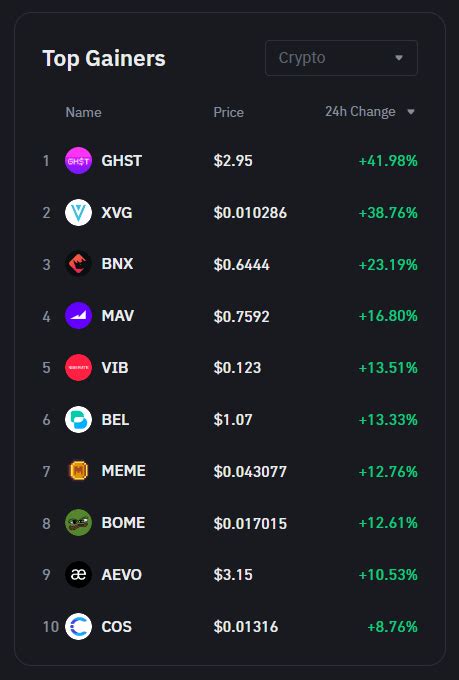Open the Crypto category dropdown

pyautogui.click(x=341, y=58)
